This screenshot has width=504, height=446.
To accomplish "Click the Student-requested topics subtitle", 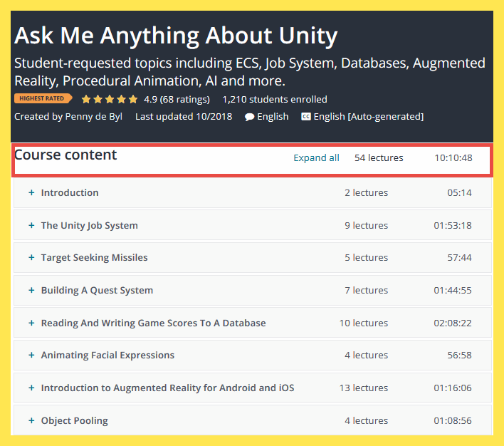I will click(250, 72).
